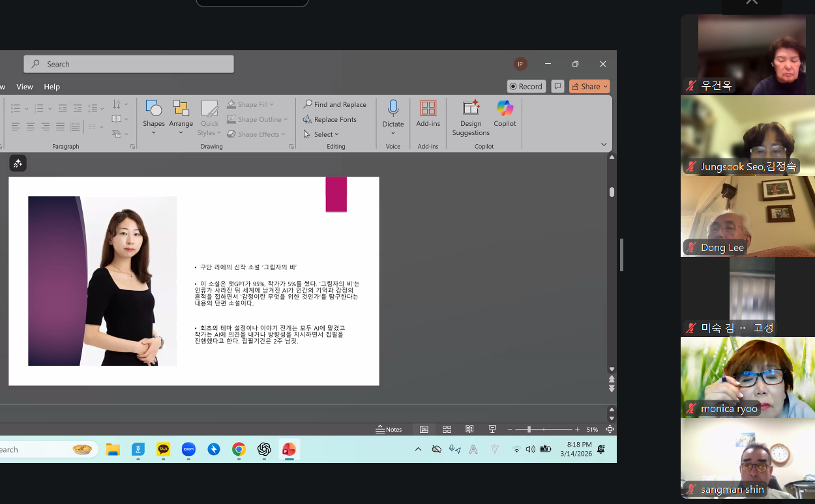Open the Help ribbon tab
The width and height of the screenshot is (815, 504).
pyautogui.click(x=52, y=87)
